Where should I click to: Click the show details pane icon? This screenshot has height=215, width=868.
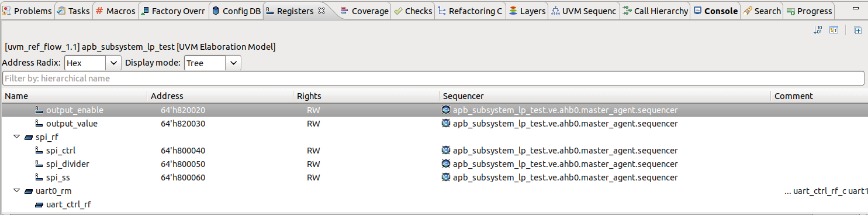[x=834, y=30]
